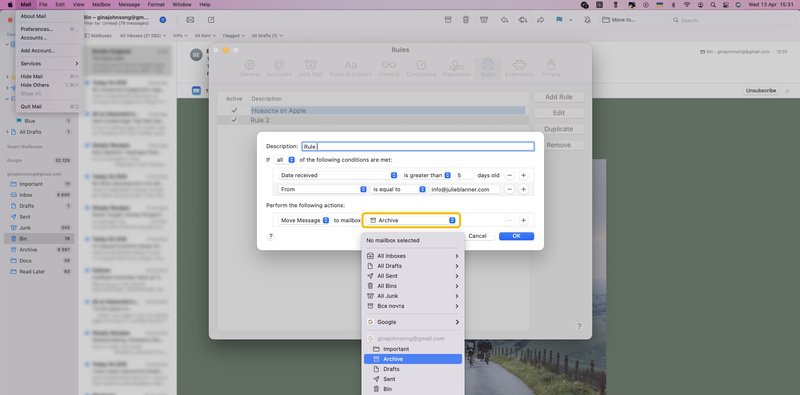800x395 pixels.
Task: Open the 'is equal to' dropdown
Action: [398, 189]
